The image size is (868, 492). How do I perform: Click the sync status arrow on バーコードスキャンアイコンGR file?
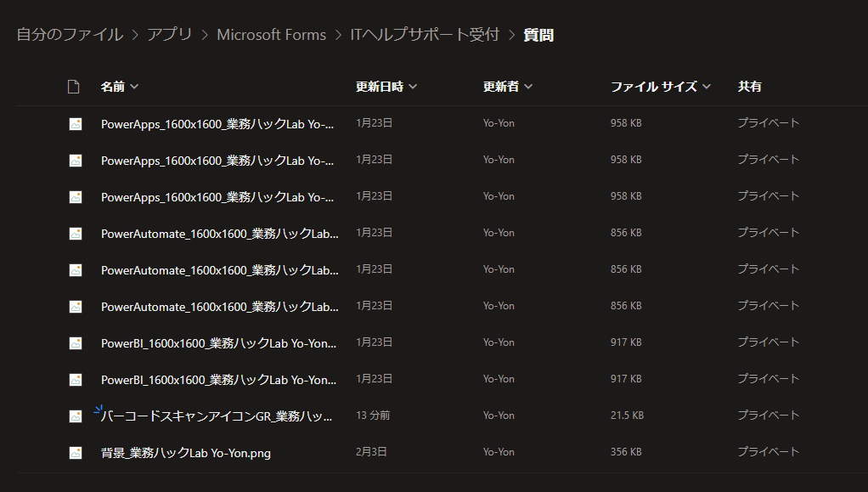coord(96,410)
